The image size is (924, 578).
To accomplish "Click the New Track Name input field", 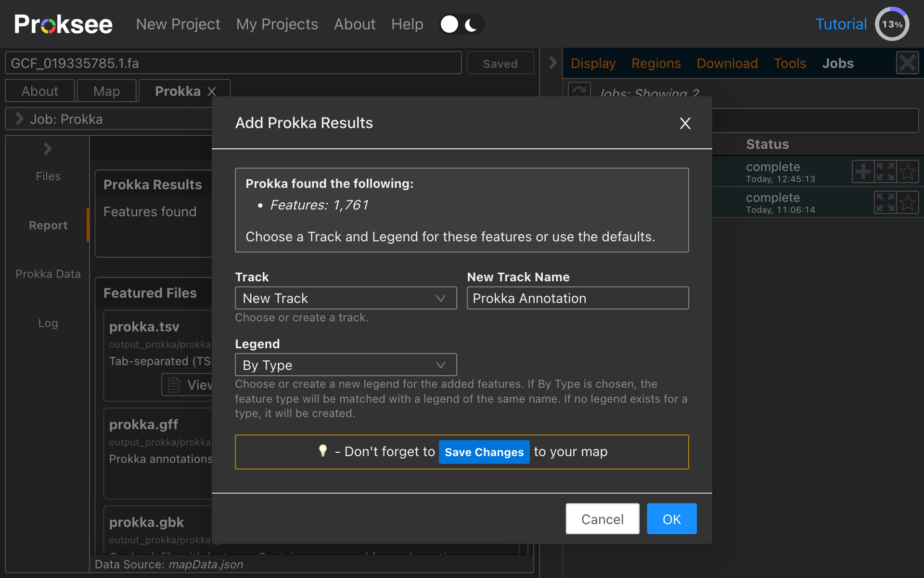I will [x=577, y=298].
